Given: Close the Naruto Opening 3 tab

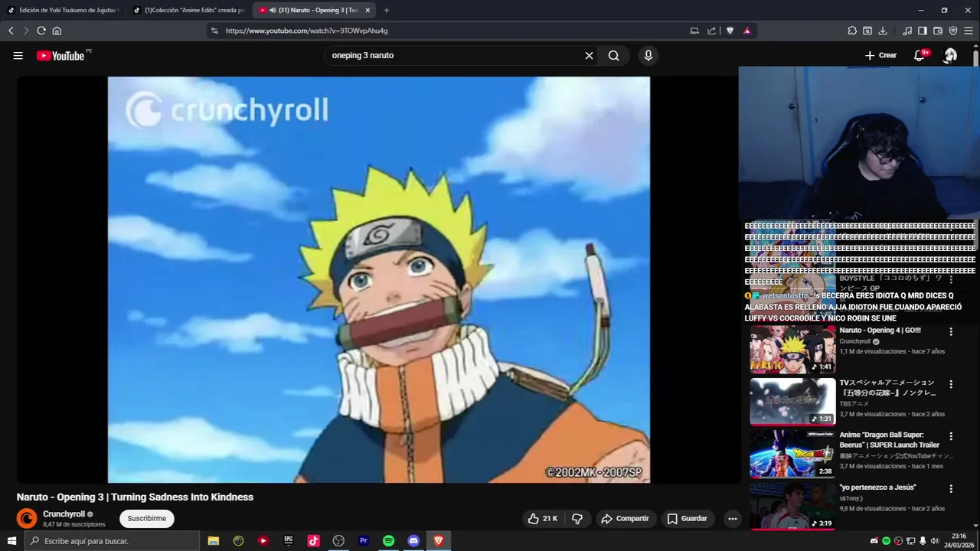Looking at the screenshot, I should click(367, 10).
